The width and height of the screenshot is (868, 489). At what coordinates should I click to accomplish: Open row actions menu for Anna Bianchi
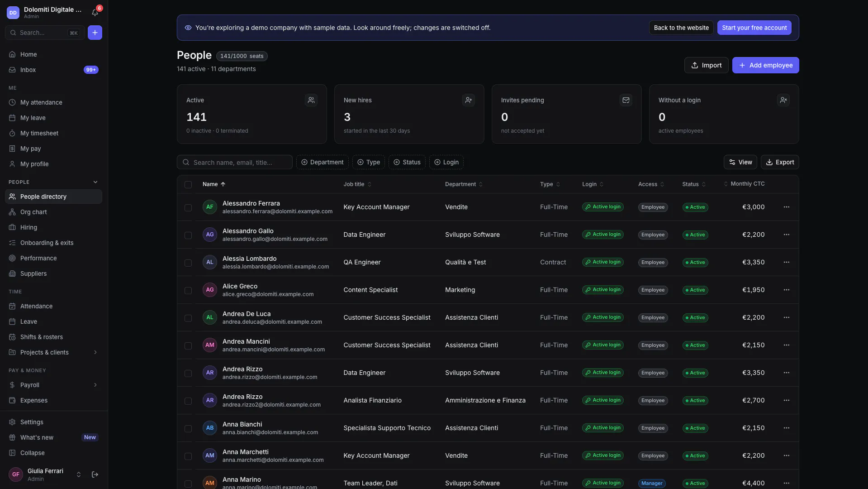coord(787,428)
